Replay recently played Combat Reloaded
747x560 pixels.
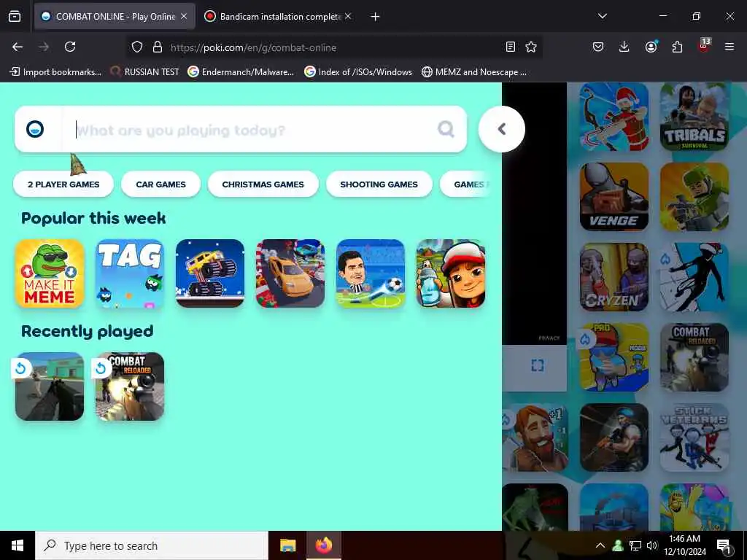(x=130, y=386)
